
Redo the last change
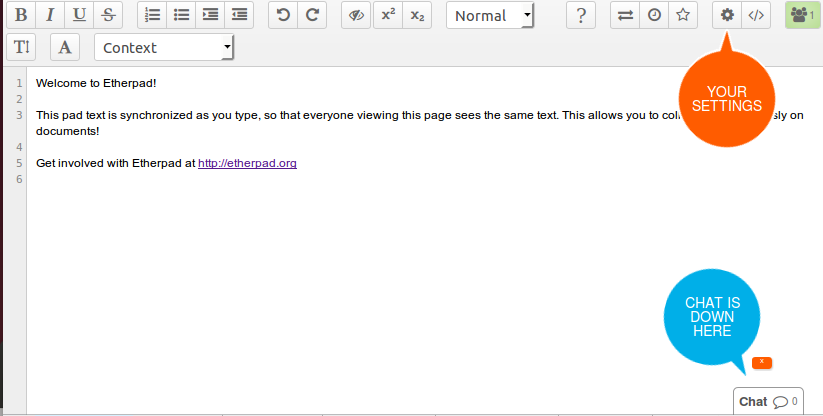(x=312, y=15)
